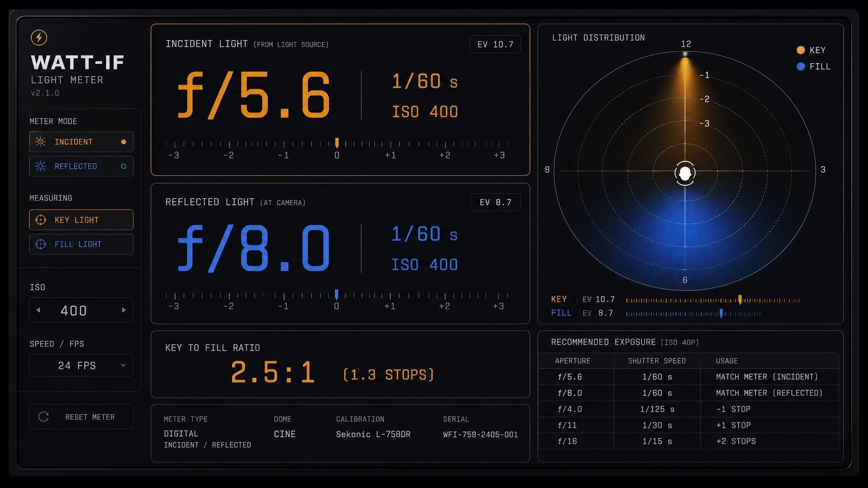Click the blue marker on the reflected EV scale
This screenshot has height=488, width=868.
point(336,295)
